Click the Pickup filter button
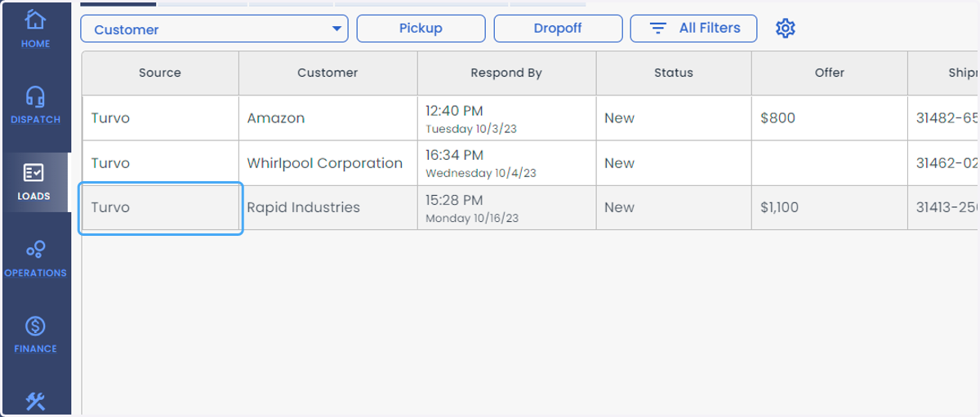Image resolution: width=980 pixels, height=417 pixels. [421, 29]
